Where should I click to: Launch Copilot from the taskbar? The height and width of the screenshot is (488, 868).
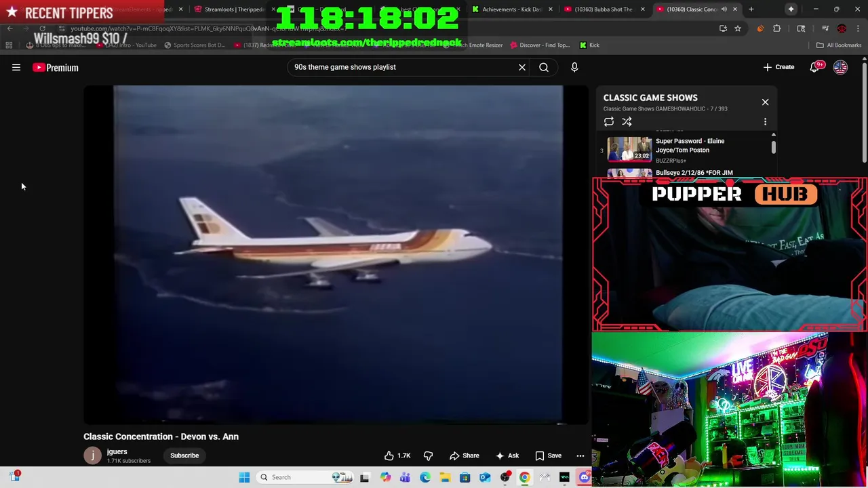385,477
